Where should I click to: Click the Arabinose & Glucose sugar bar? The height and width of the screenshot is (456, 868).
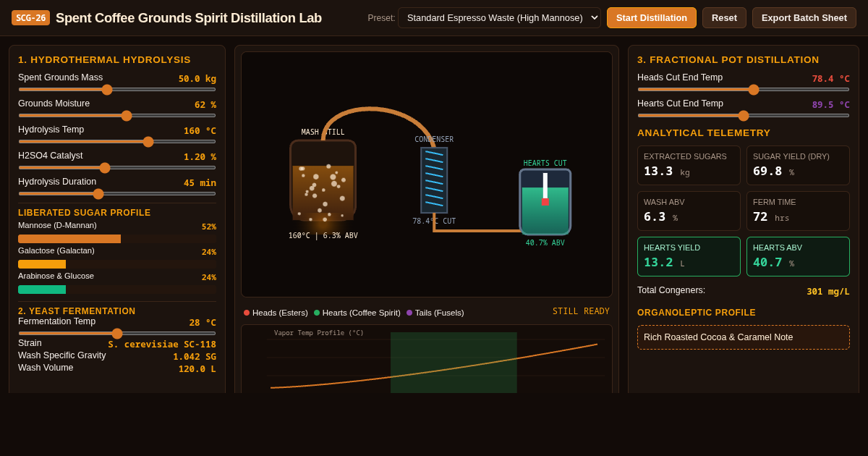117,290
